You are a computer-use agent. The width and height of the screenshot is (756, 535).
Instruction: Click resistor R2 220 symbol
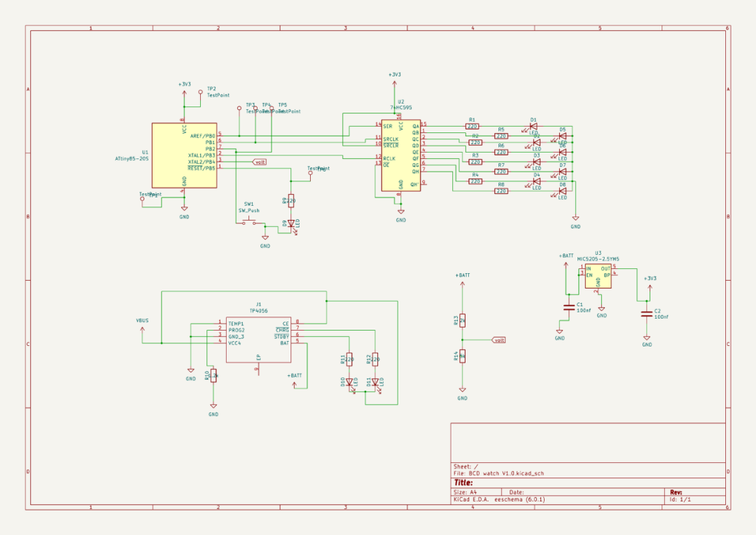tap(475, 142)
